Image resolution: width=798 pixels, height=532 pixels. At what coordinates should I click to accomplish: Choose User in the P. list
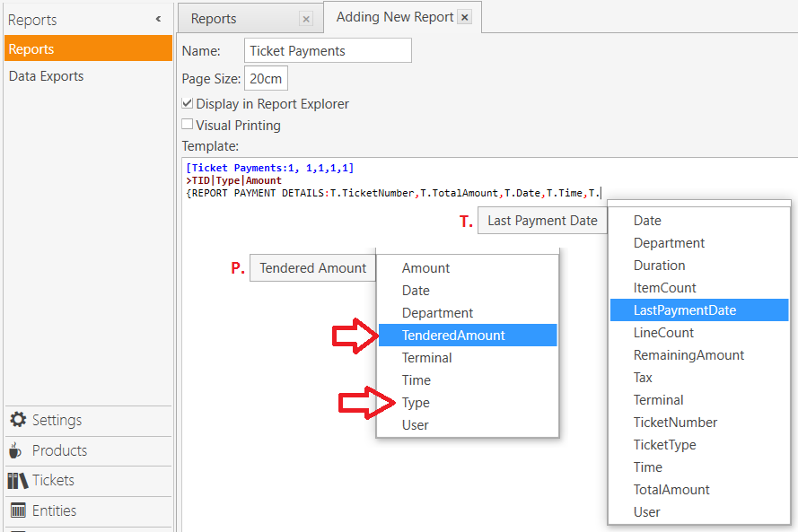tap(468, 424)
